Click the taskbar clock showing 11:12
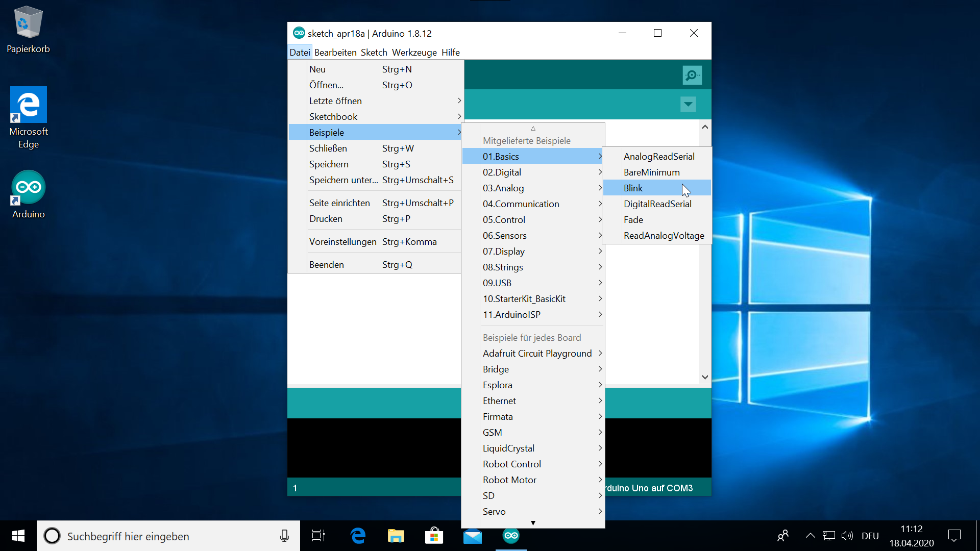Screen dimensions: 980x551 pyautogui.click(x=912, y=536)
